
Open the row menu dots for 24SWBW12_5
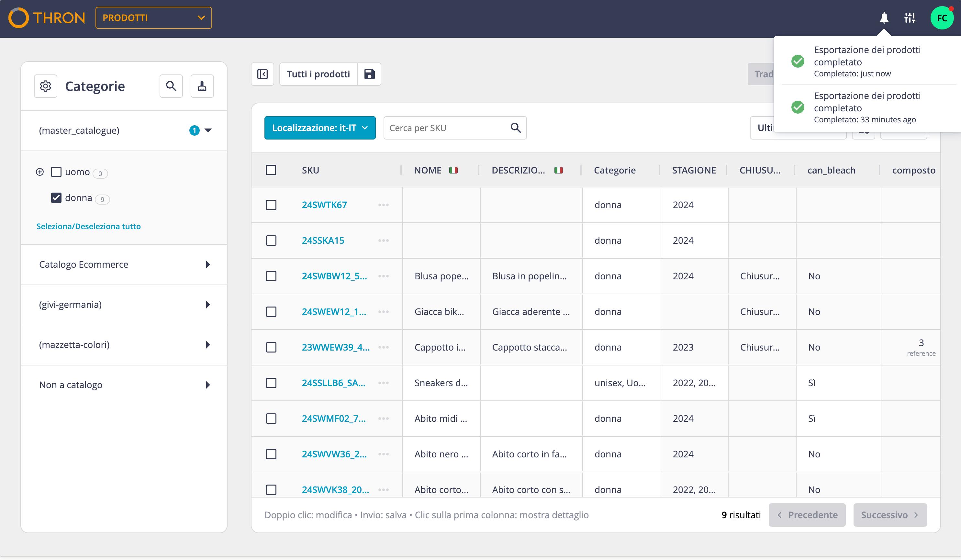point(383,276)
